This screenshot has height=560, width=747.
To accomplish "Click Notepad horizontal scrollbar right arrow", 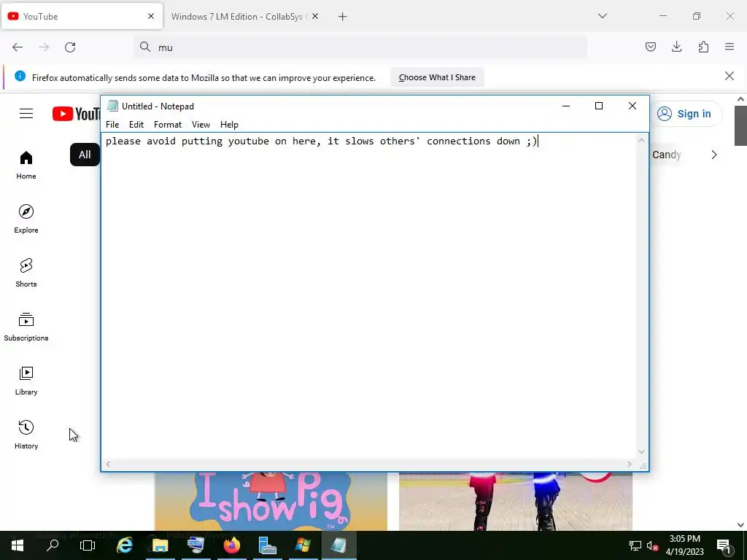I will tap(630, 464).
